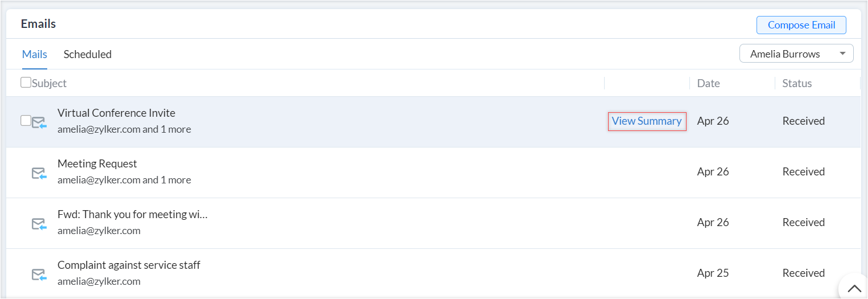Click the Date column header
This screenshot has width=868, height=299.
(709, 83)
